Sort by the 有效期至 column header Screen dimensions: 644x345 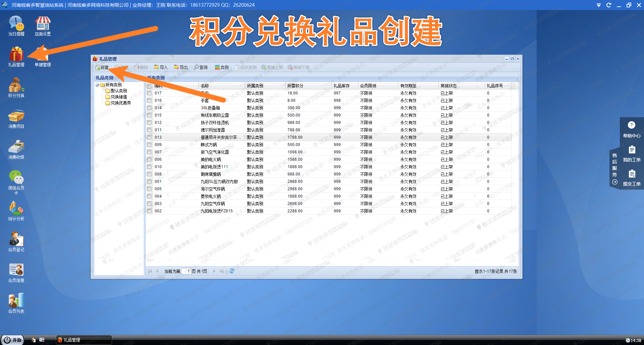pyautogui.click(x=418, y=86)
